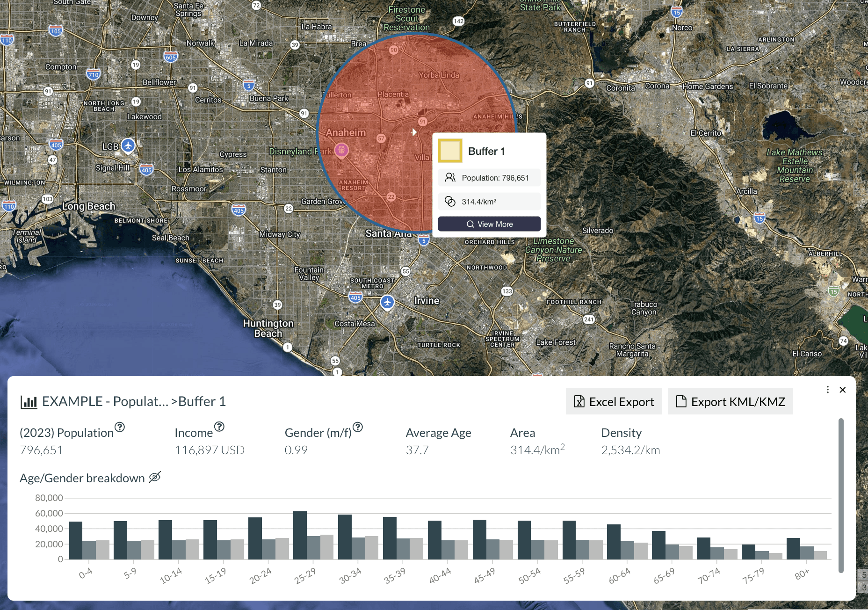Click the Route 55 shield near South Coast Metro
The image size is (868, 610).
[x=405, y=271]
